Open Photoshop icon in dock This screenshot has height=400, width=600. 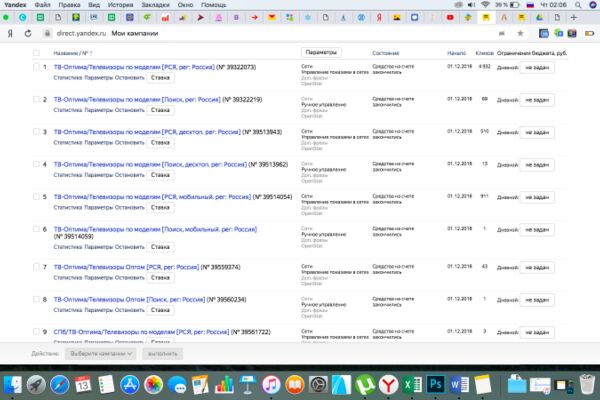point(435,384)
